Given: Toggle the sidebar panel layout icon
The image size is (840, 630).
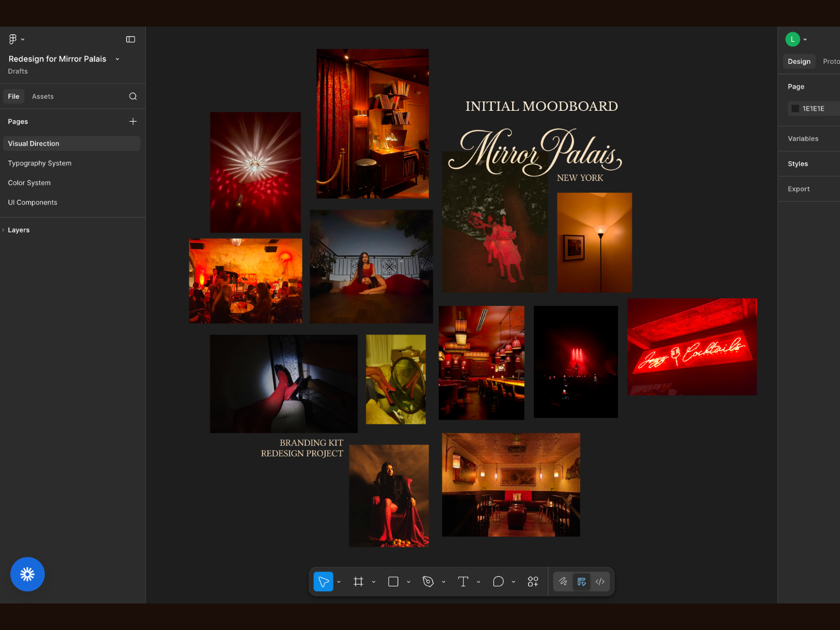Looking at the screenshot, I should (x=131, y=39).
